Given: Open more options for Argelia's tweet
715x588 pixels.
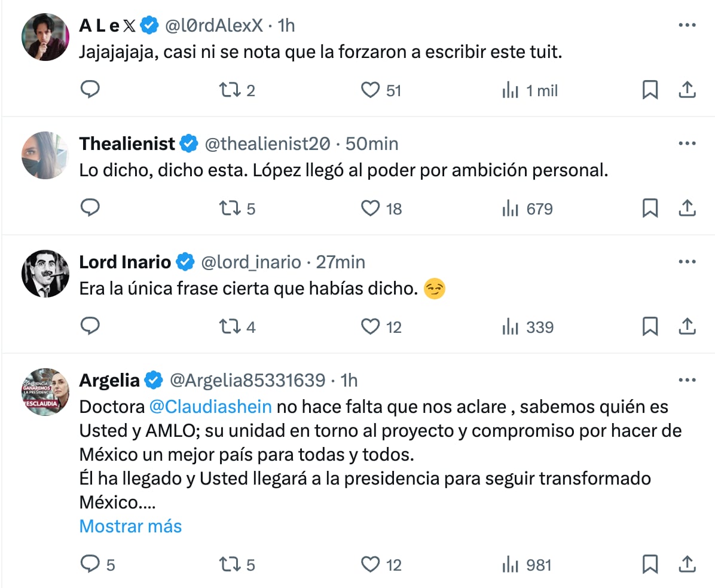Looking at the screenshot, I should (687, 380).
